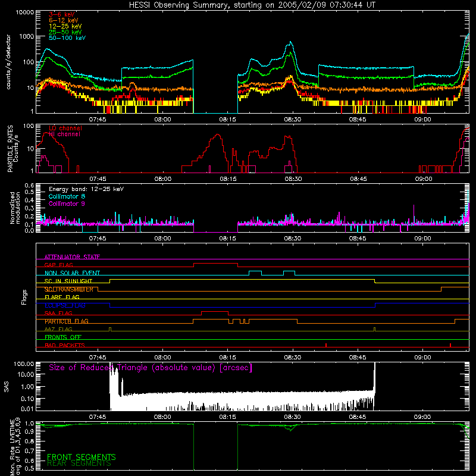Click the SC TRANSMITTER flag label
The width and height of the screenshot is (476, 476).
click(x=68, y=289)
